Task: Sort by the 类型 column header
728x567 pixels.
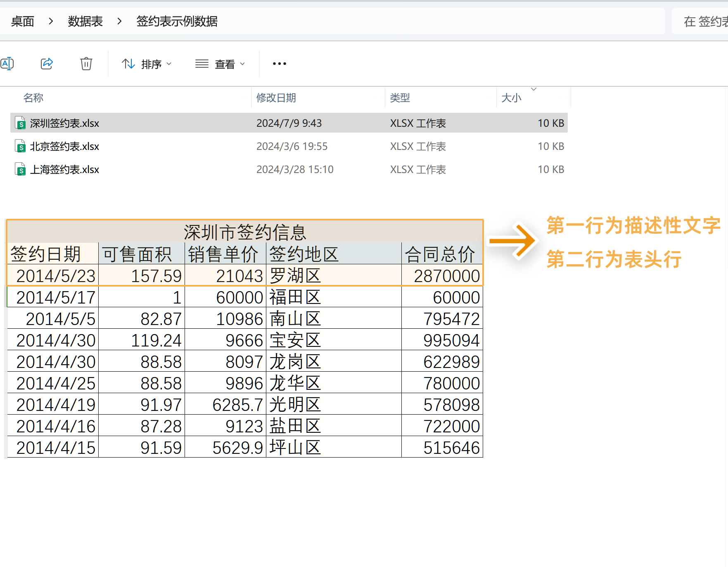Action: [x=400, y=98]
